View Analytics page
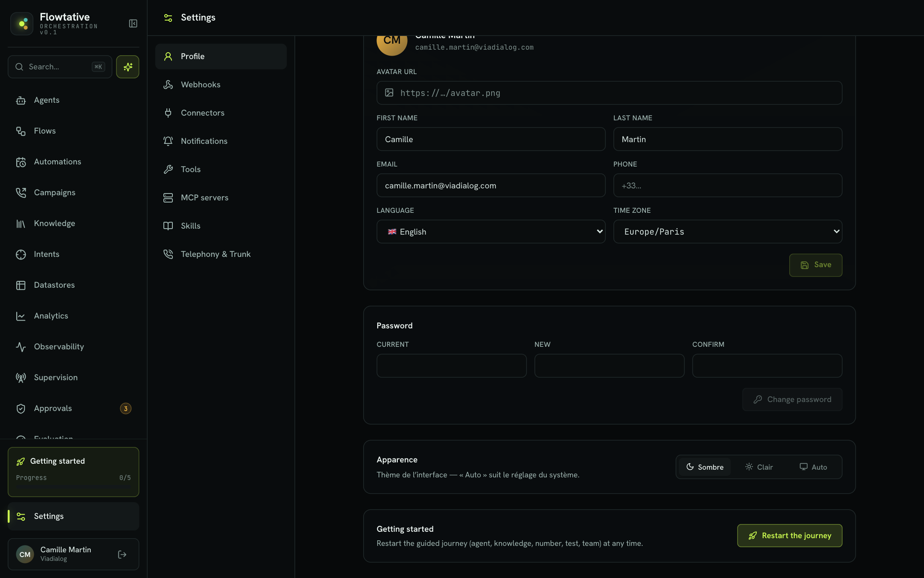 [73, 316]
